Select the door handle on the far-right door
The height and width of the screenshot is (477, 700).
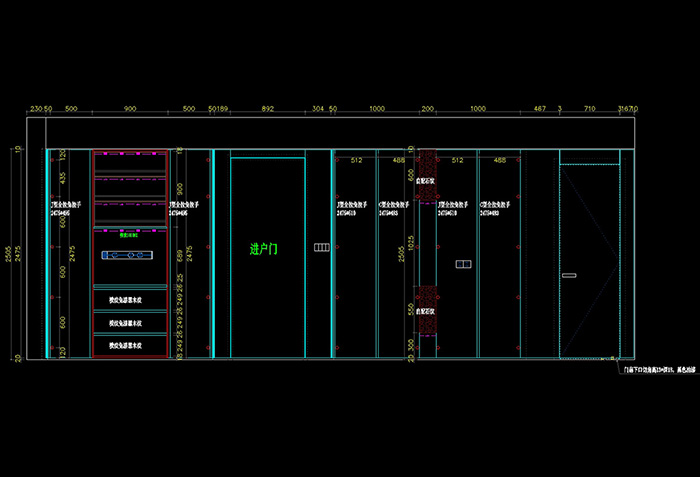point(569,274)
